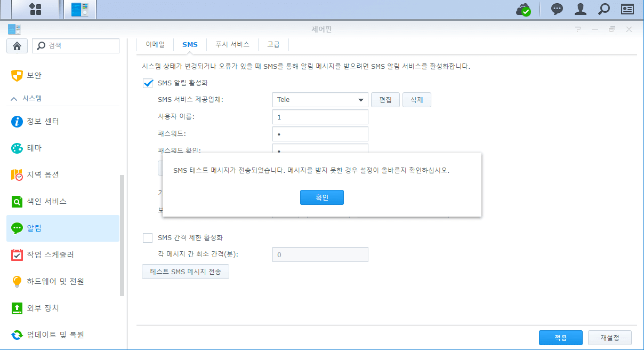Screen dimensions: 644x350
Task: Open the notifications speech bubble icon
Action: click(x=557, y=9)
